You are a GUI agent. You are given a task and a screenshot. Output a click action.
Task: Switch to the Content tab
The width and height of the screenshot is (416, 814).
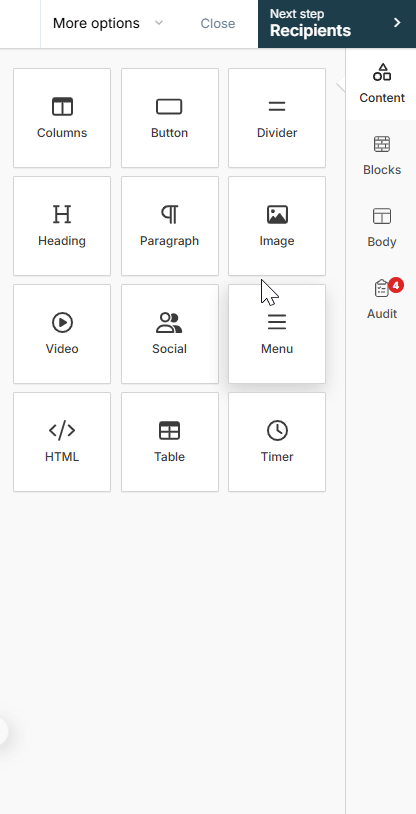coord(382,84)
